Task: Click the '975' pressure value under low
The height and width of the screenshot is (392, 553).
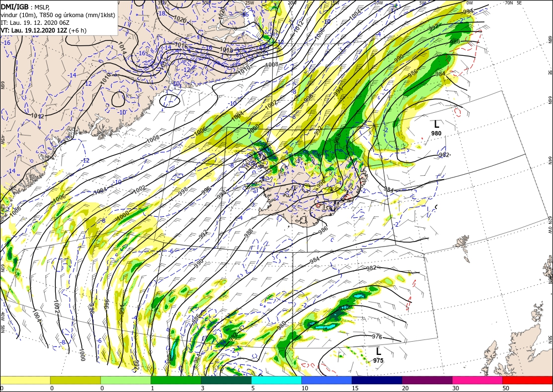Action: [x=378, y=360]
